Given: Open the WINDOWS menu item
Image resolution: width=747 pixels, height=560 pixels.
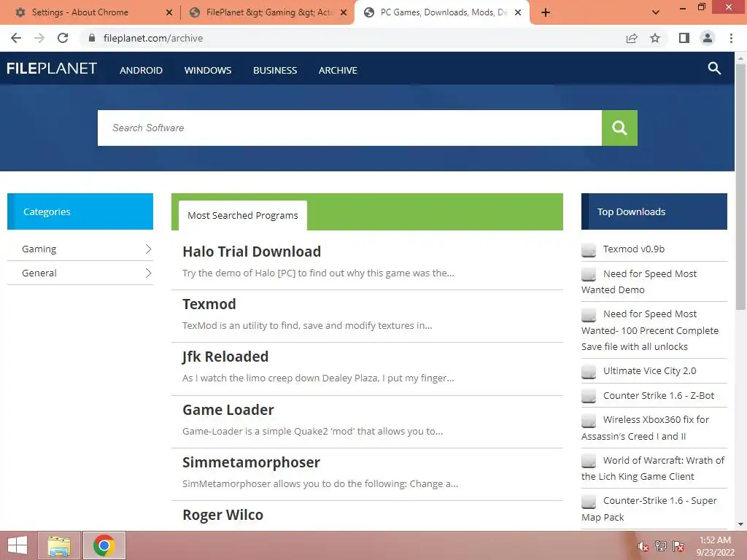Looking at the screenshot, I should pyautogui.click(x=208, y=71).
